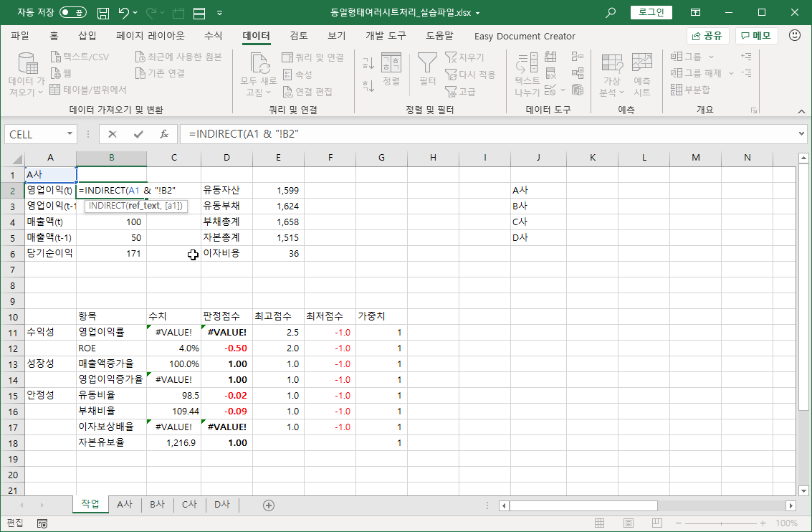This screenshot has width=812, height=532.
Task: Click the macro record status icon
Action: pyautogui.click(x=42, y=523)
